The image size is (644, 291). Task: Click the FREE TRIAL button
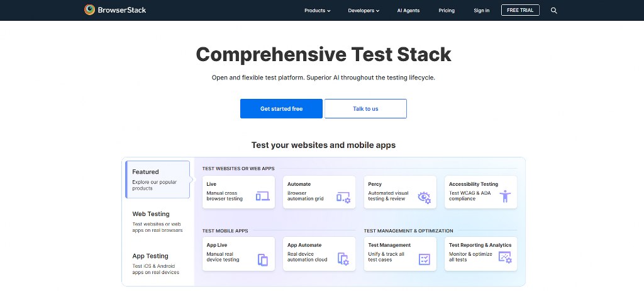pos(520,10)
